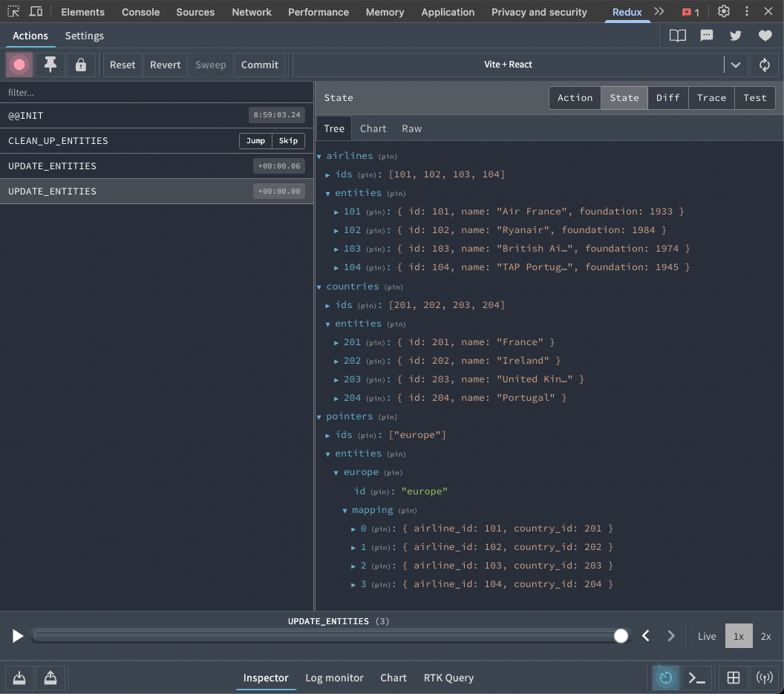Select the first UPDATE_ENTITIES +00:00.06 row
Viewport: 784px width, 694px height.
click(x=157, y=166)
